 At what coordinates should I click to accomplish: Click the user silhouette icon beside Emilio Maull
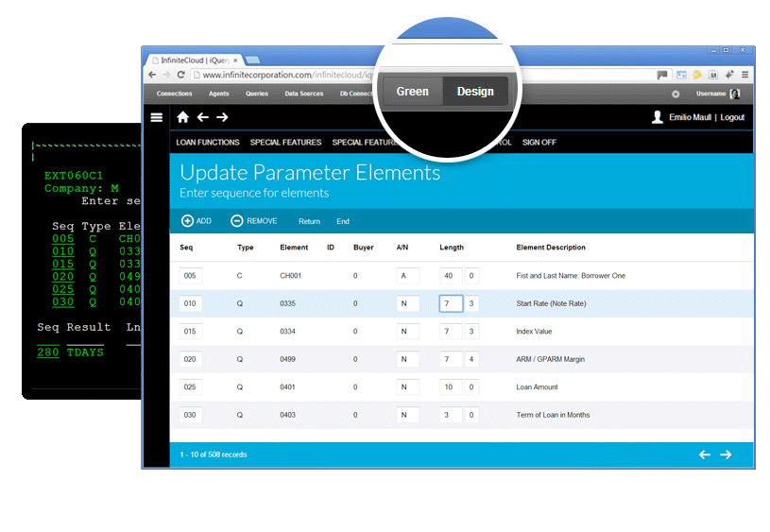(x=657, y=117)
